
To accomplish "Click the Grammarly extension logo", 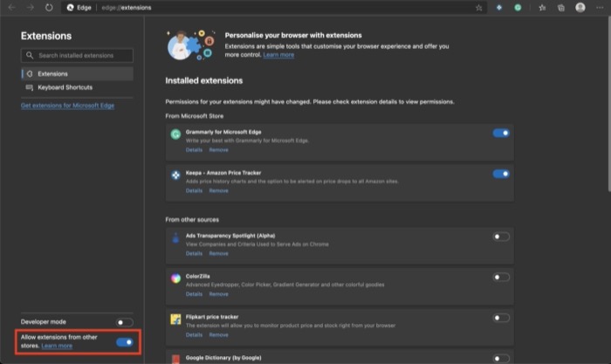I will (175, 134).
